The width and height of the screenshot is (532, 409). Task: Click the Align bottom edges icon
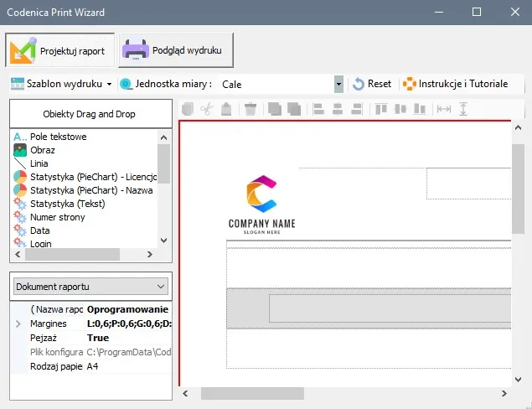[x=420, y=109]
